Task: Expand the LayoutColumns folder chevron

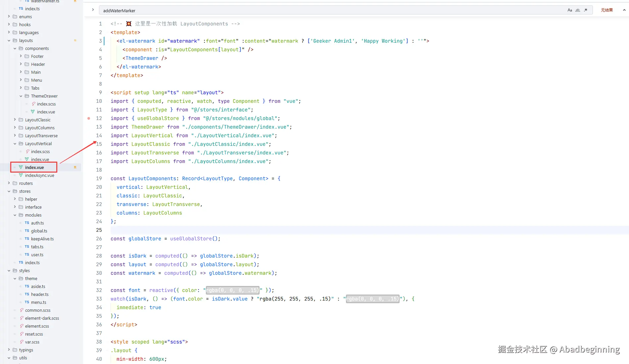Action: point(15,128)
